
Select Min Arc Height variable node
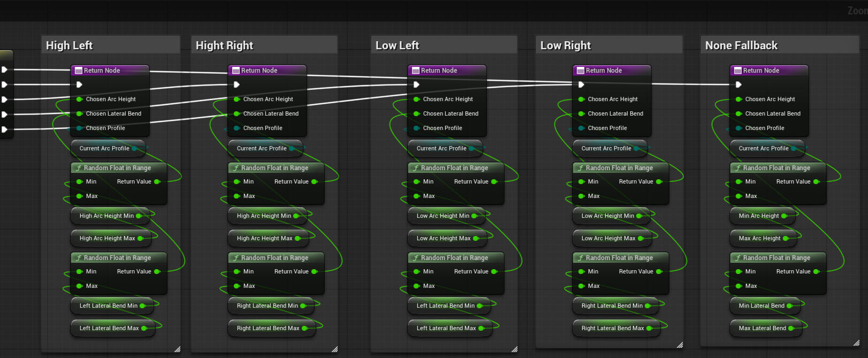tap(763, 216)
